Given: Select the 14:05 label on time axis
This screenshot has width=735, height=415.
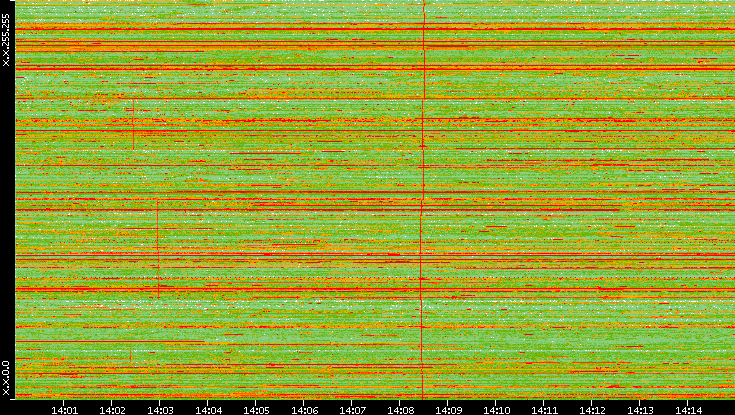Looking at the screenshot, I should (x=257, y=409).
